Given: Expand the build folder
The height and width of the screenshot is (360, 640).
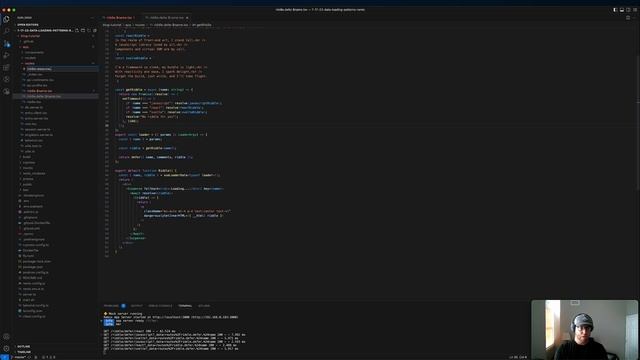Looking at the screenshot, I should [x=26, y=157].
